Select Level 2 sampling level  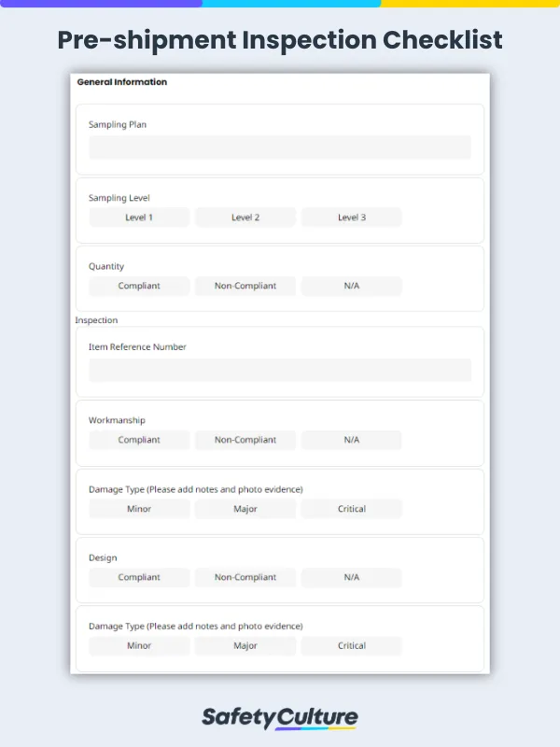click(x=245, y=217)
